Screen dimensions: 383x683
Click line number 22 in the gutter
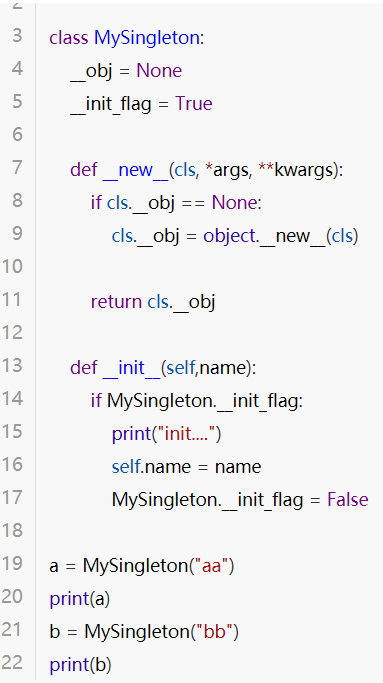(x=12, y=663)
